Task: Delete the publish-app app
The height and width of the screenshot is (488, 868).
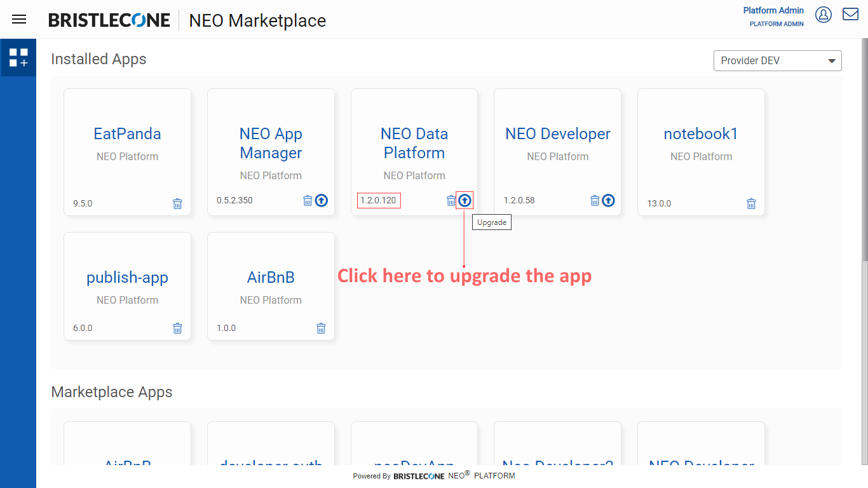Action: 177,329
